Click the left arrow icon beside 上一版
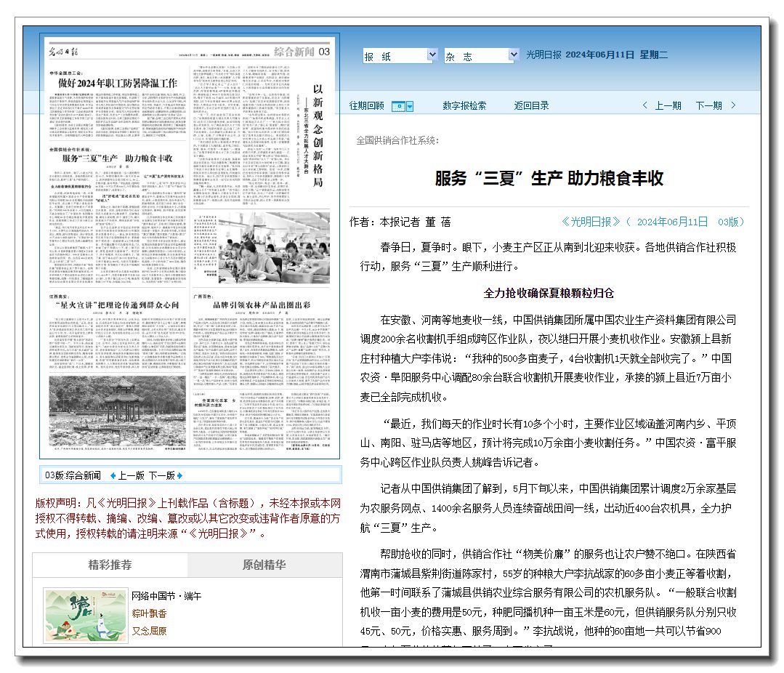 [x=113, y=475]
